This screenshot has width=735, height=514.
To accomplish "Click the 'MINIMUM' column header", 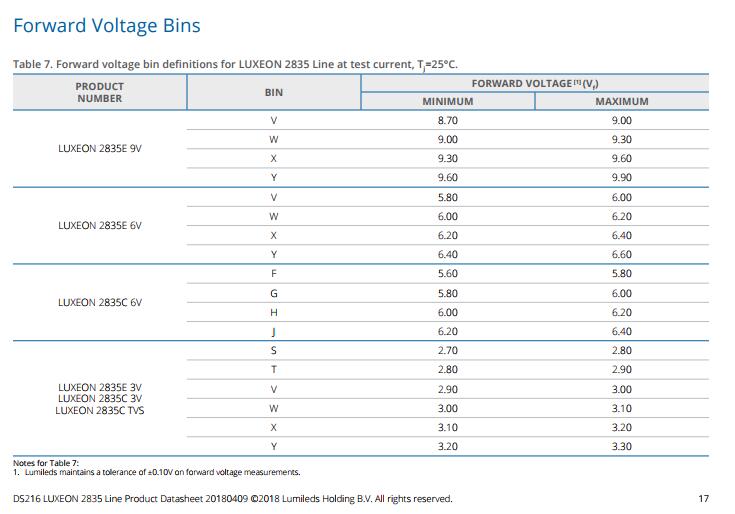I will tap(448, 101).
